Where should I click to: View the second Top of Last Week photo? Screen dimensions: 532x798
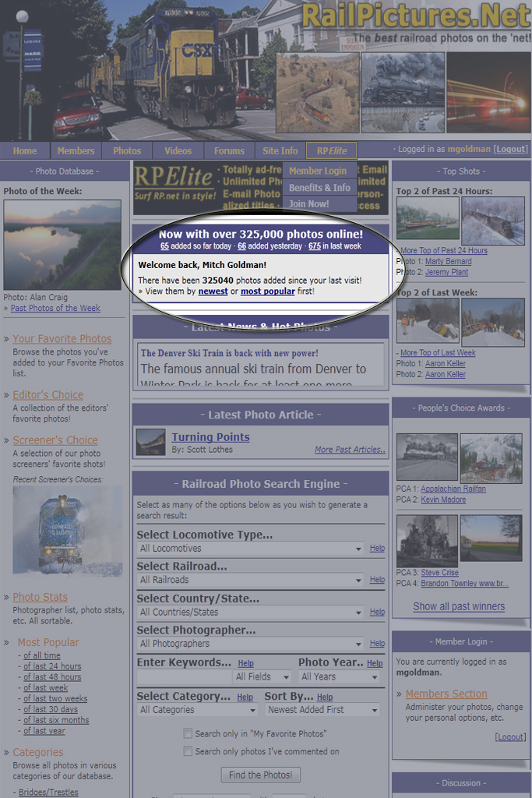(x=493, y=321)
